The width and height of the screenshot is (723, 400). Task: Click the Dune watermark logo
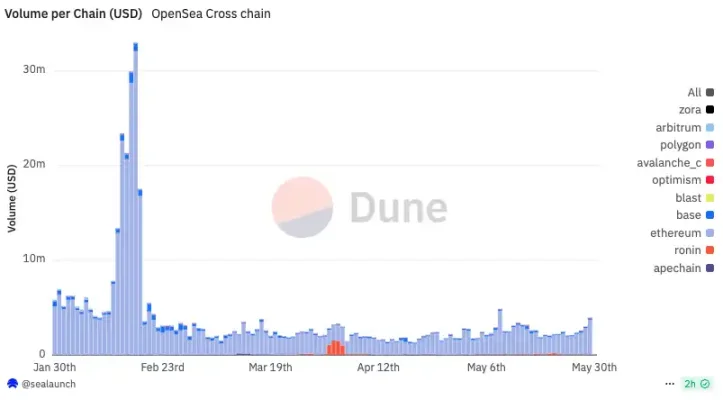[360, 207]
